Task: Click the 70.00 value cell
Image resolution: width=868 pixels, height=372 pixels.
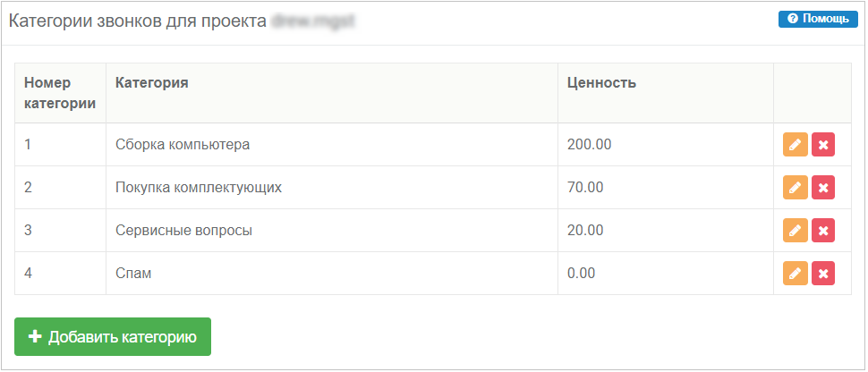Action: point(585,188)
